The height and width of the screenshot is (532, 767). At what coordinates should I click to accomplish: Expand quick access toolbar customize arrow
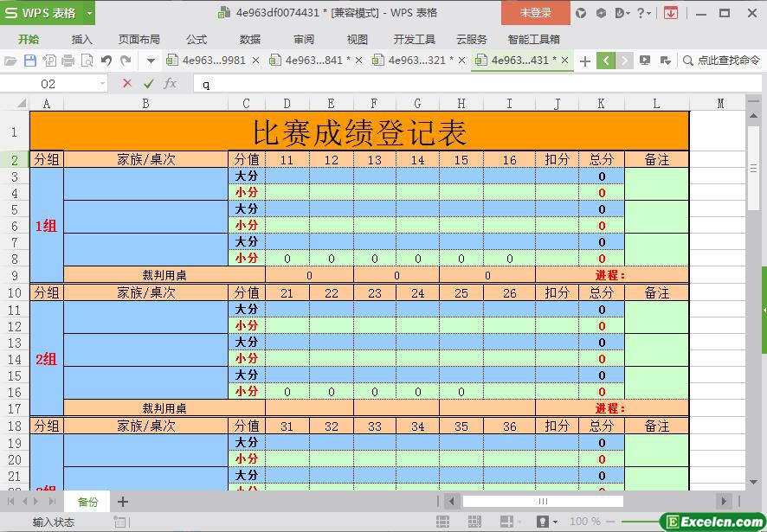[x=151, y=61]
